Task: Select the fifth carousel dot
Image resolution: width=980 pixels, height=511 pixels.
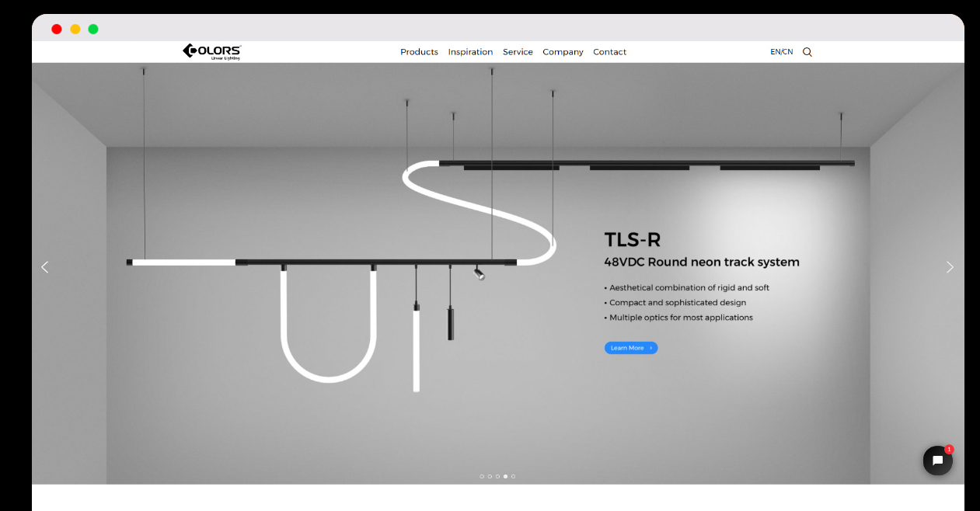Action: pos(513,476)
